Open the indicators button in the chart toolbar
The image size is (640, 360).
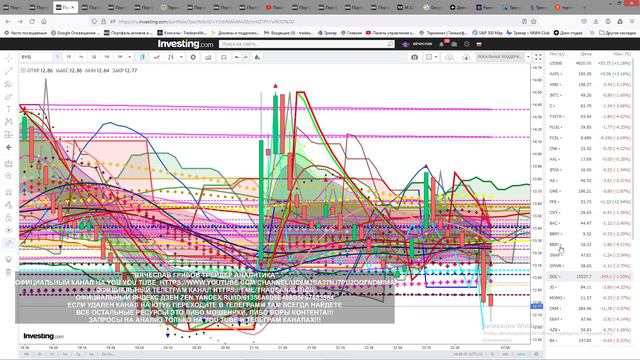coord(208,57)
